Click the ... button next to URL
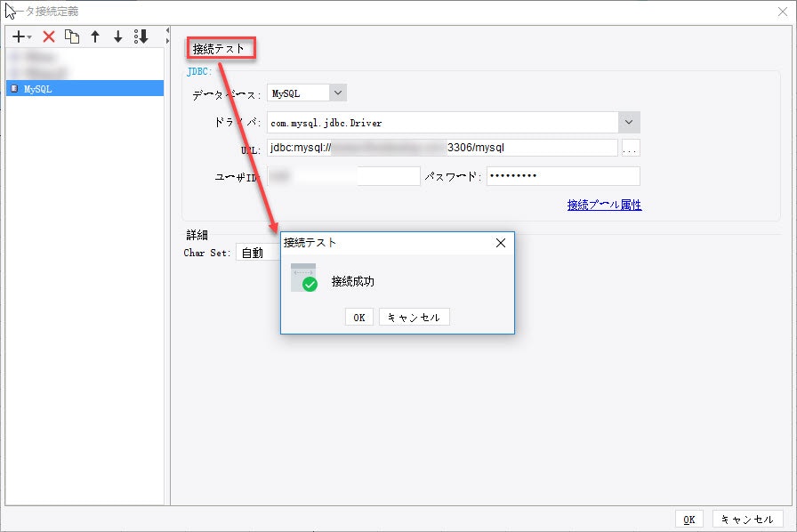Screen dimensions: 797x532 631,147
